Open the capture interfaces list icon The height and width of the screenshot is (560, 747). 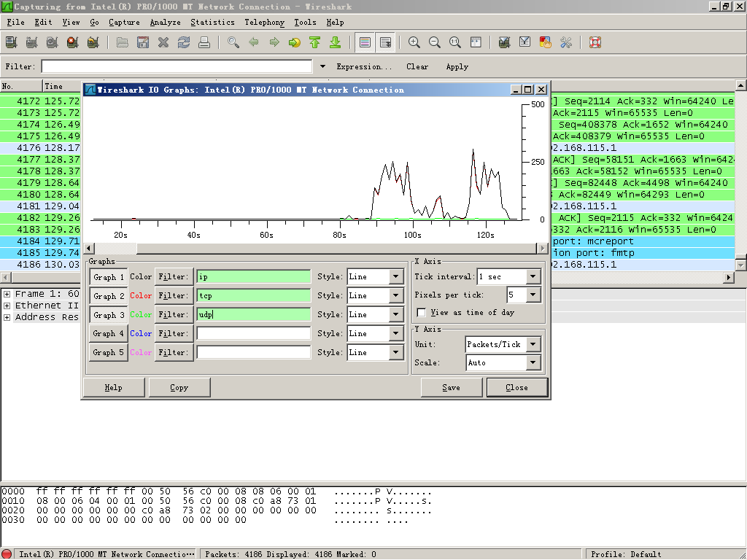[12, 42]
